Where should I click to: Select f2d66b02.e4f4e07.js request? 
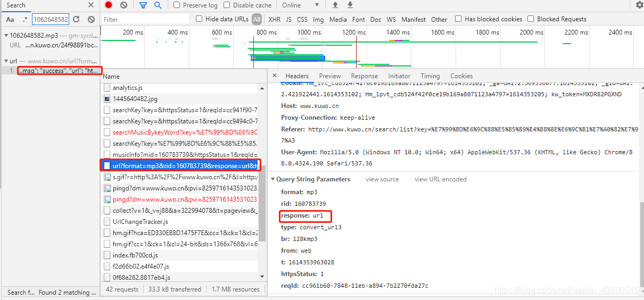point(180,266)
